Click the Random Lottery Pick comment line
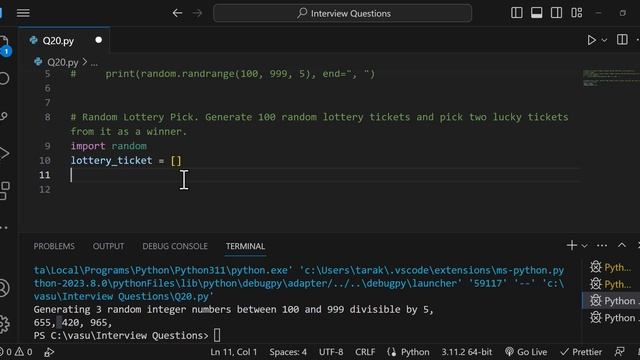 point(319,124)
